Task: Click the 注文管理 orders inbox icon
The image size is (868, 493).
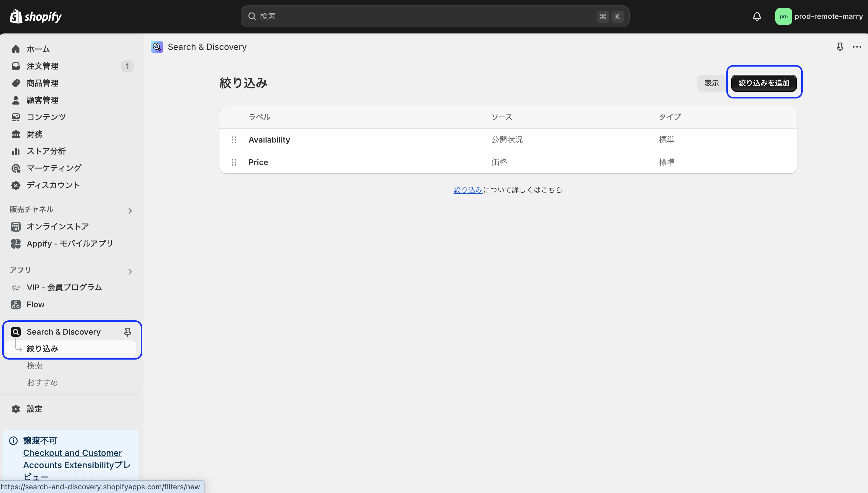Action: tap(15, 66)
